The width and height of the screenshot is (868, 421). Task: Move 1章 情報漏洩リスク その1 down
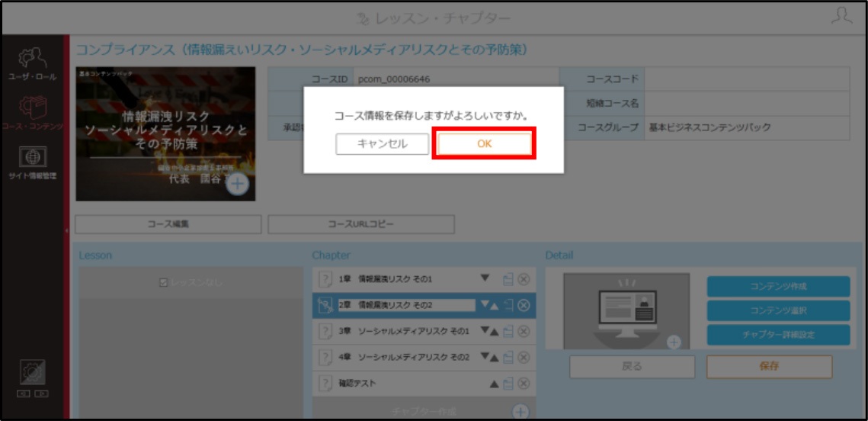485,278
